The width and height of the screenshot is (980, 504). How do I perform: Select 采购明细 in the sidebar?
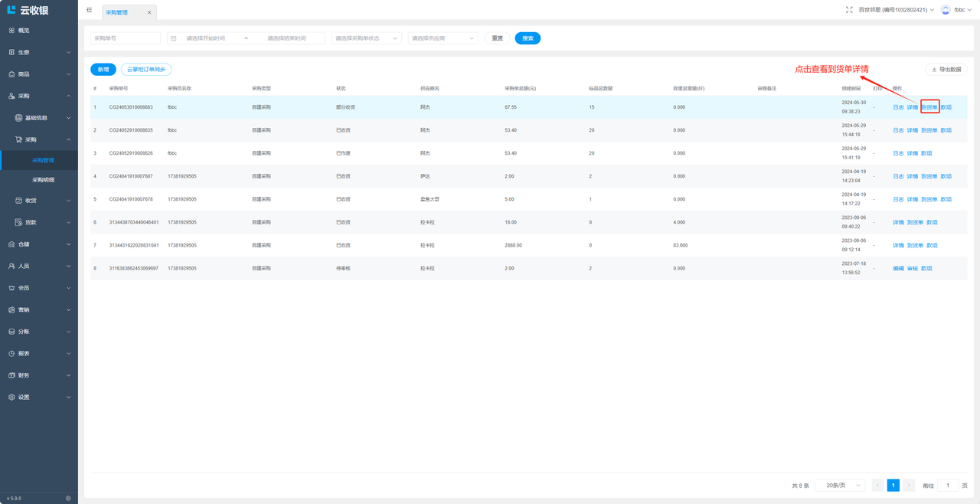point(43,180)
